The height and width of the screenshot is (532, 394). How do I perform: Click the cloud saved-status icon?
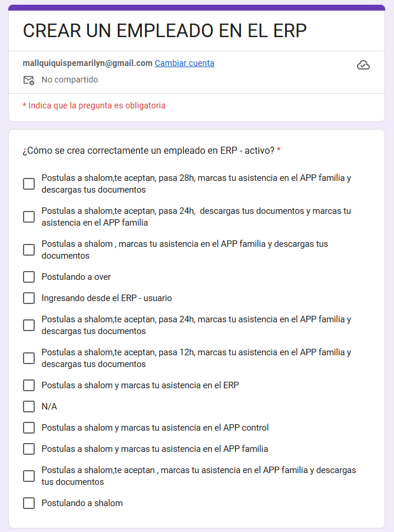tap(363, 65)
